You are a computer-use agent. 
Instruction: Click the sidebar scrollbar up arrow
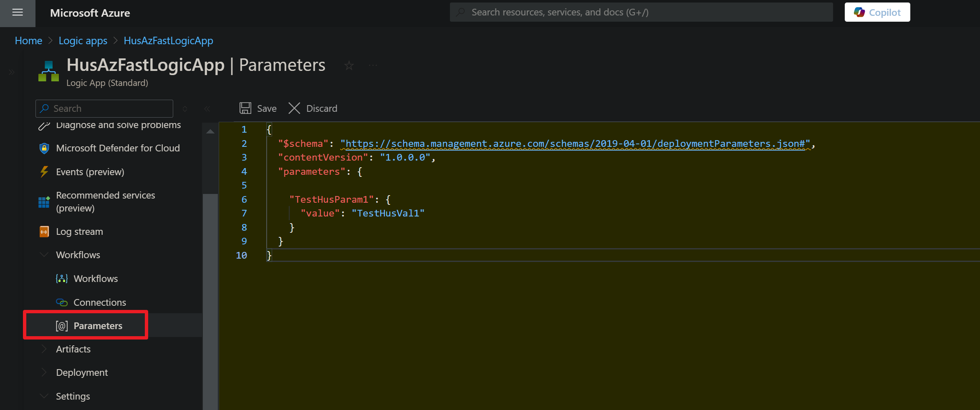(x=210, y=131)
